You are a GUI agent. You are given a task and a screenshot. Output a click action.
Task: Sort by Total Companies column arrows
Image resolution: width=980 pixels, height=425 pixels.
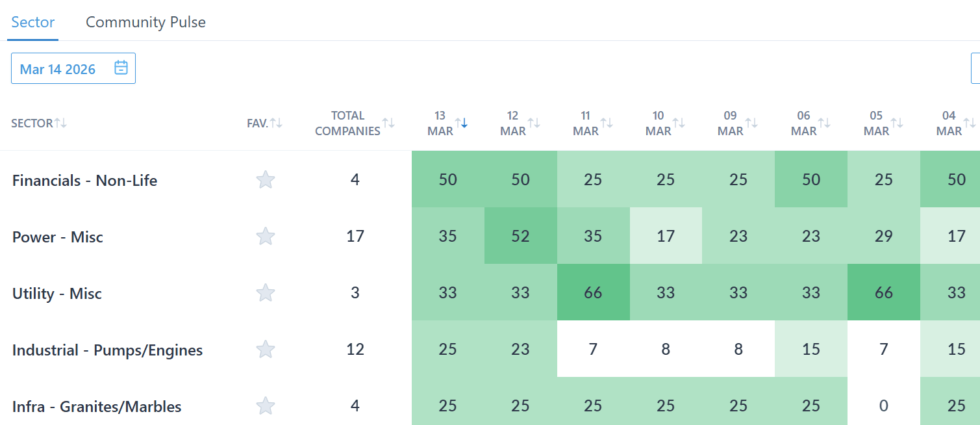(388, 123)
